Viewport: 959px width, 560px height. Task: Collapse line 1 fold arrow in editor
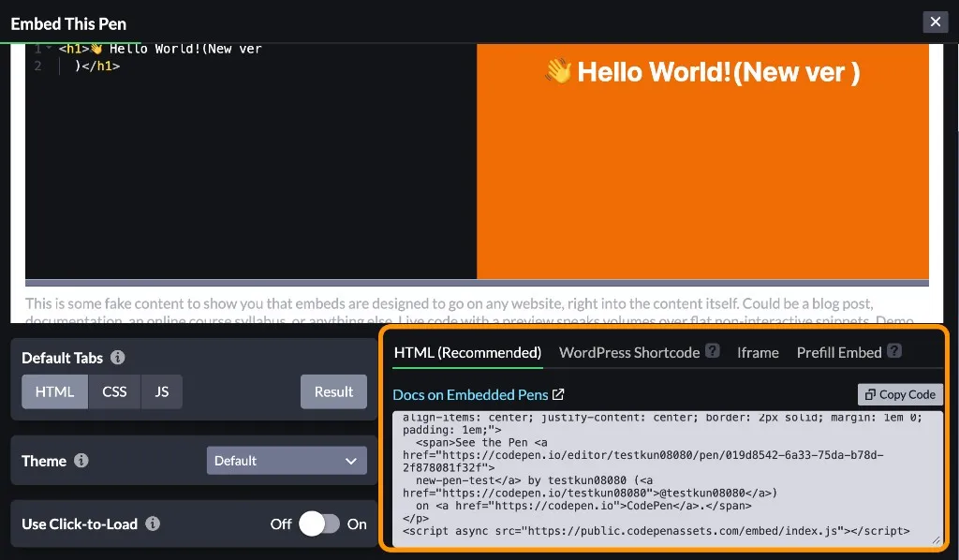click(x=49, y=48)
